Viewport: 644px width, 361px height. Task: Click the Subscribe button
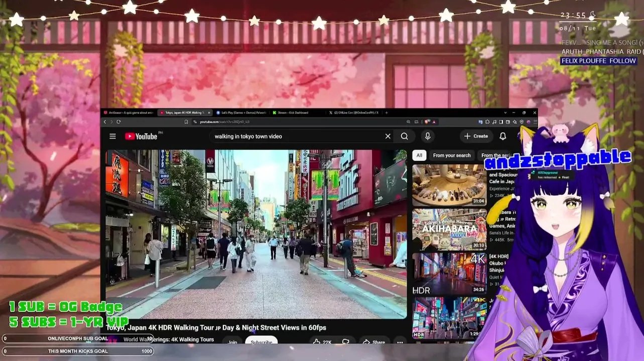[x=261, y=342]
